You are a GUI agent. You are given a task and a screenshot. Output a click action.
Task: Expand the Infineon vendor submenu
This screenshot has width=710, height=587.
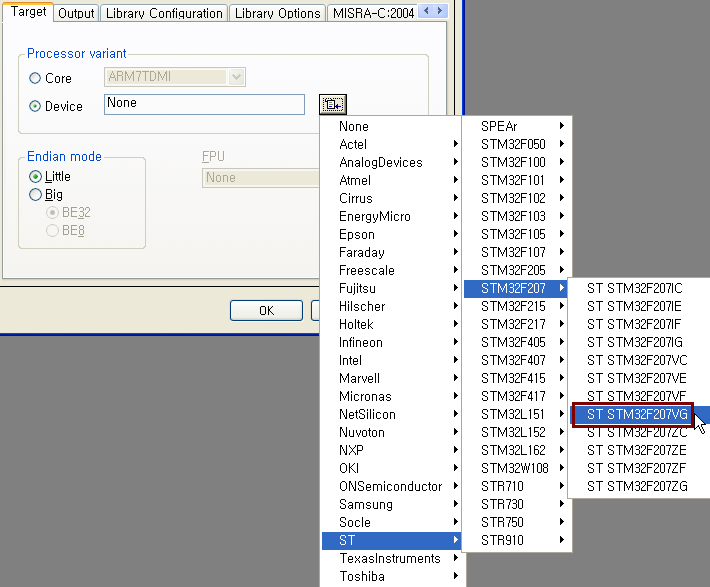pyautogui.click(x=391, y=342)
